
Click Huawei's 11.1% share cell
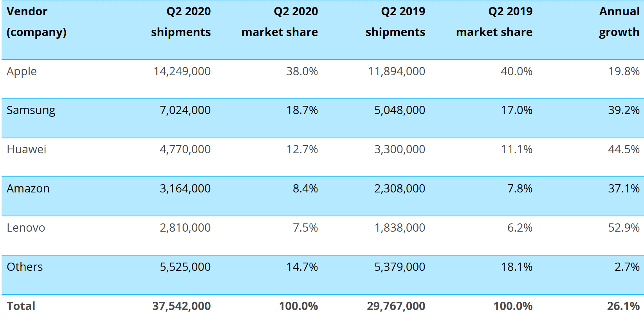click(x=516, y=149)
